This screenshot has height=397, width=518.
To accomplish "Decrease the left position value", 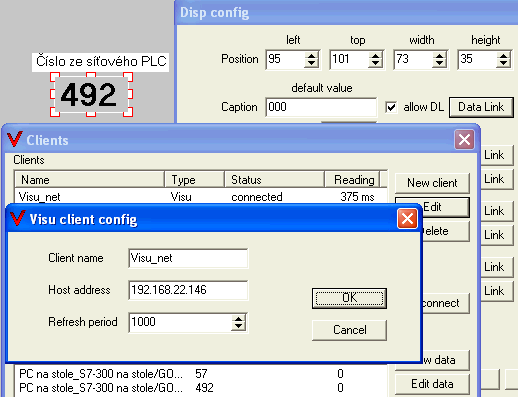I will pos(311,64).
